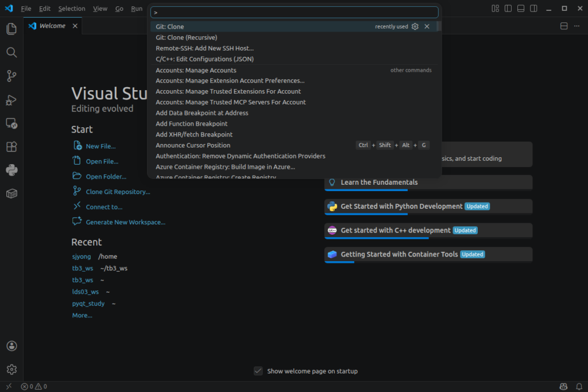This screenshot has height=392, width=588.
Task: Open the File menu
Action: pyautogui.click(x=26, y=8)
